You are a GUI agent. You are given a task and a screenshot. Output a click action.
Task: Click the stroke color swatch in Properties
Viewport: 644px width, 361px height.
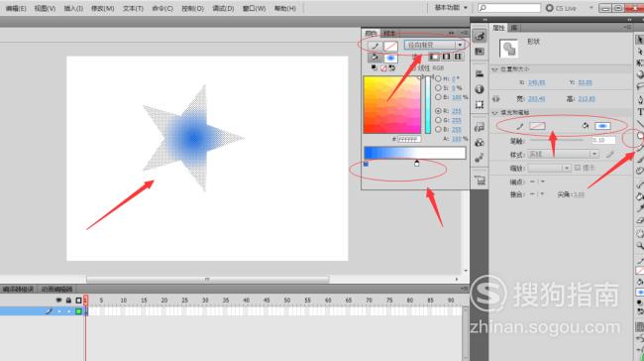537,126
